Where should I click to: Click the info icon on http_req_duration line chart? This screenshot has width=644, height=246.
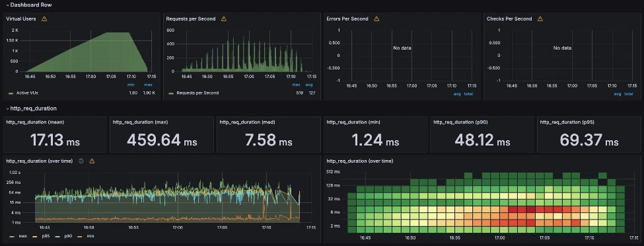tap(81, 161)
